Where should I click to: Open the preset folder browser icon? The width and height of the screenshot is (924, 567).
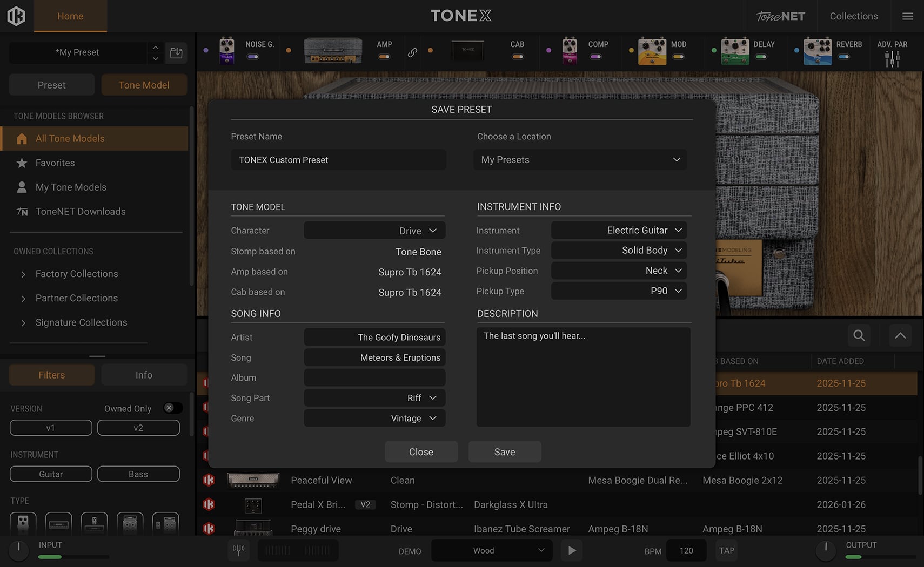click(x=176, y=52)
